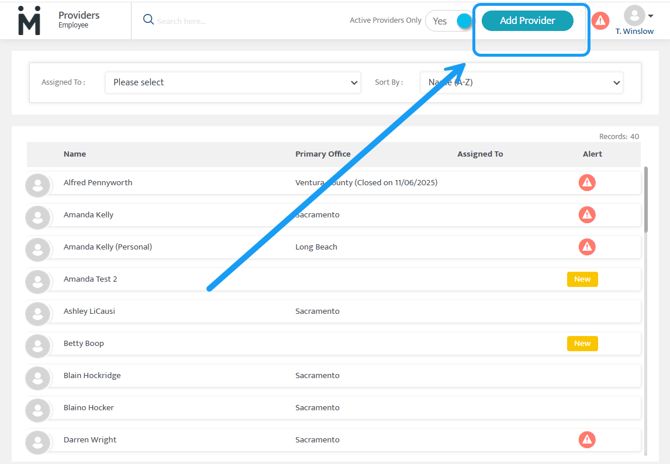Open the Blain Hockridge provider row
Image resolution: width=670 pixels, height=464 pixels.
pos(92,376)
